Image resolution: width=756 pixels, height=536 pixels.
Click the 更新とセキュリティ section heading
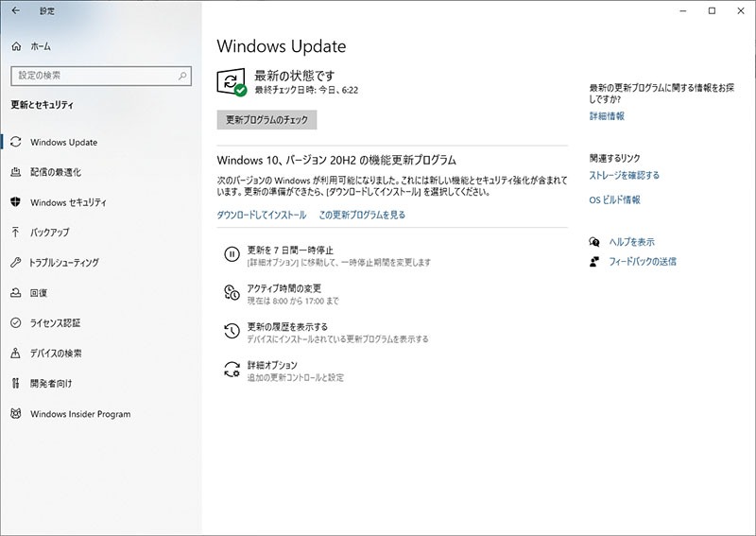42,105
